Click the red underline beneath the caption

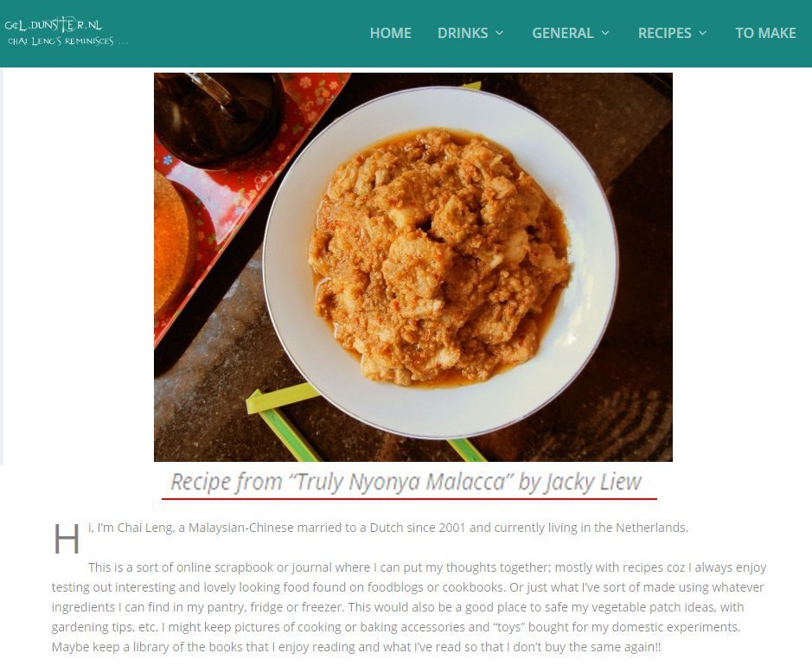click(409, 499)
